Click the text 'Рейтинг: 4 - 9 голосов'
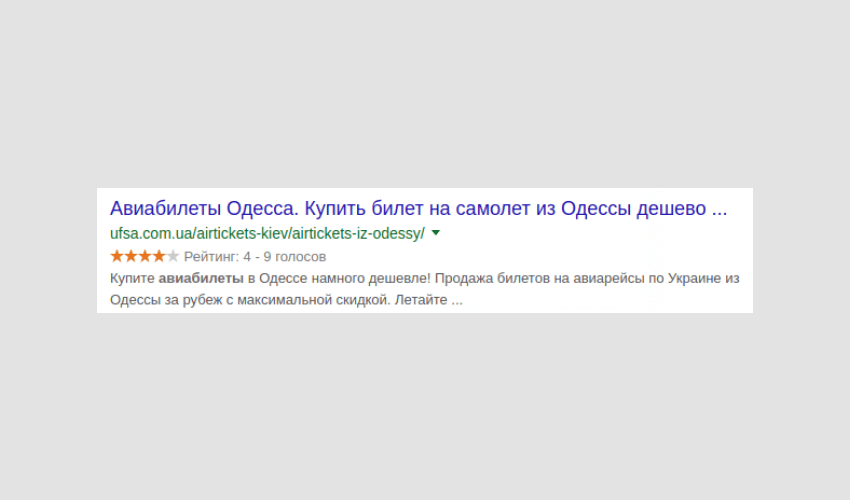Viewport: 850px width, 500px height. (255, 257)
